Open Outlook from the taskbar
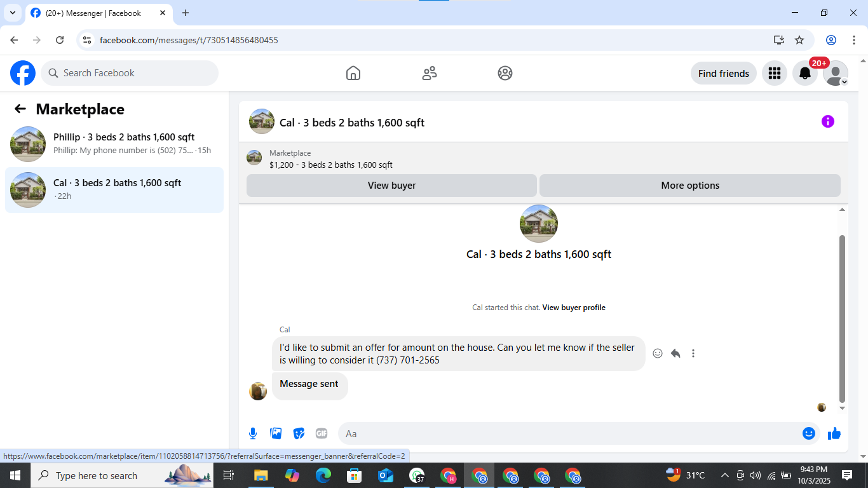The width and height of the screenshot is (868, 488). pyautogui.click(x=386, y=475)
